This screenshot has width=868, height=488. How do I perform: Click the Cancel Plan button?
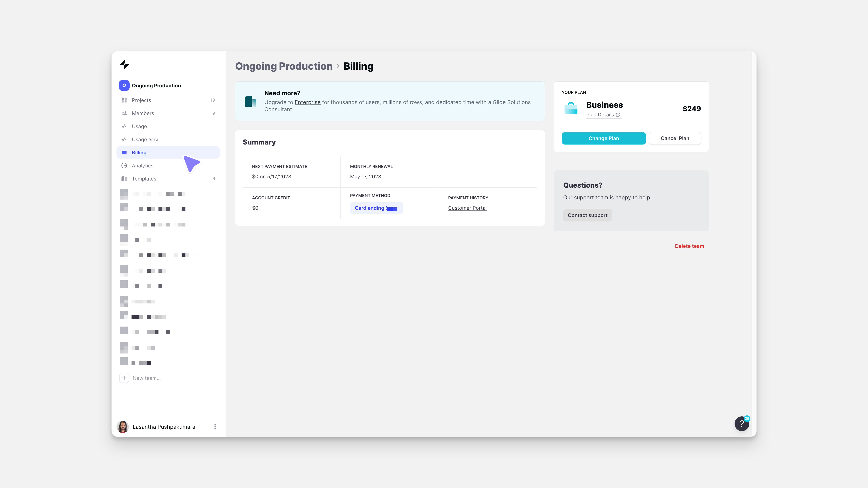click(675, 138)
